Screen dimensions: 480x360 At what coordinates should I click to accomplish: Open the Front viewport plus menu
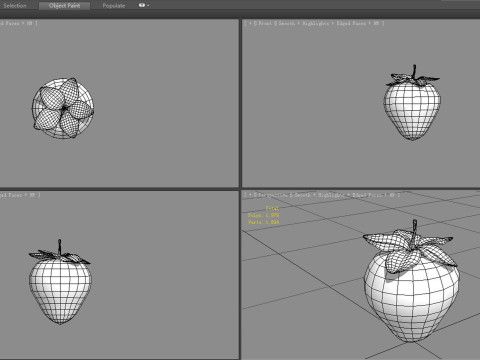pos(250,23)
